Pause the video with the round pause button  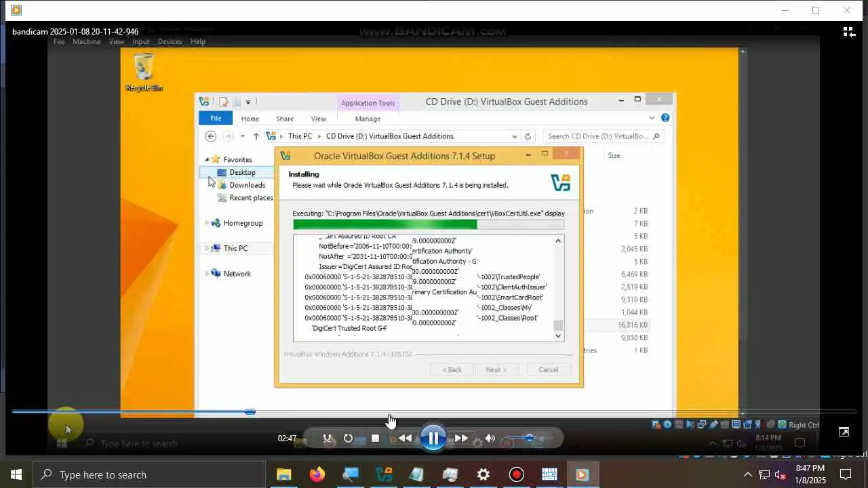[433, 438]
